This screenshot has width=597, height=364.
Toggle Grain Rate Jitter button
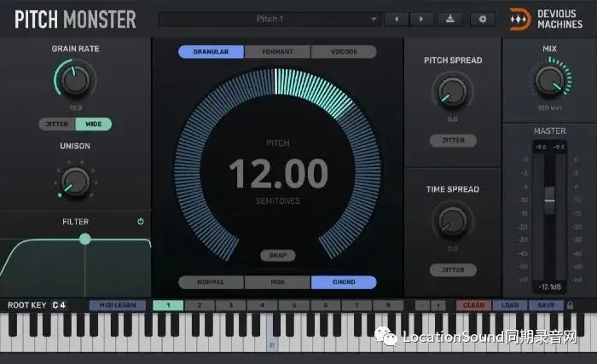pyautogui.click(x=57, y=124)
